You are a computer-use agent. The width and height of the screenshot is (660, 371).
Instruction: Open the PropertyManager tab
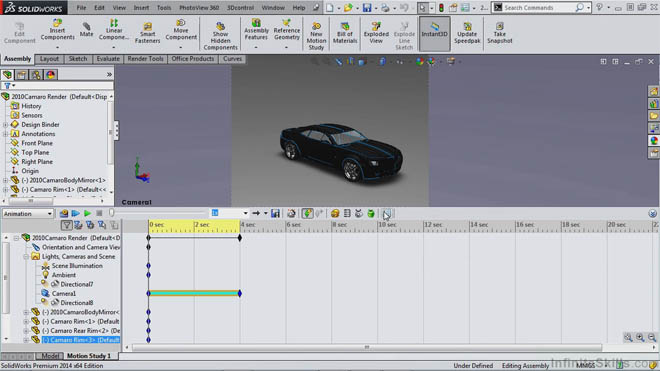[x=21, y=75]
